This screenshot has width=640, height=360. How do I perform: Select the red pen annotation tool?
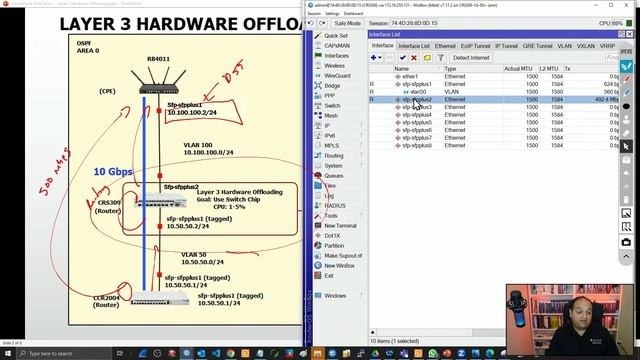point(626,79)
